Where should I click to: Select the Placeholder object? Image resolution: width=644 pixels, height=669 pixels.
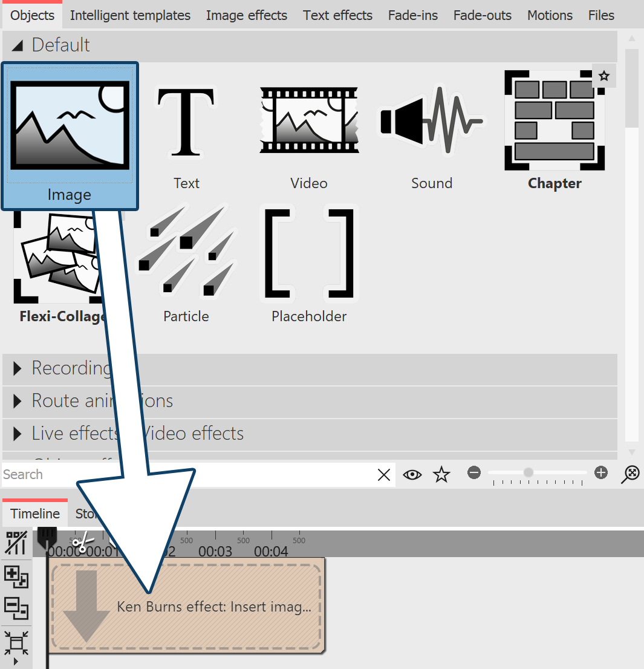309,264
